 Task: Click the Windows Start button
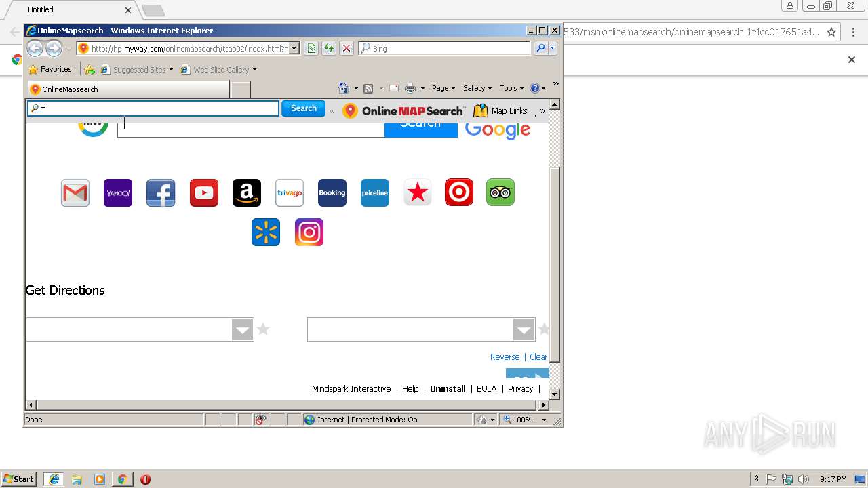coord(19,479)
